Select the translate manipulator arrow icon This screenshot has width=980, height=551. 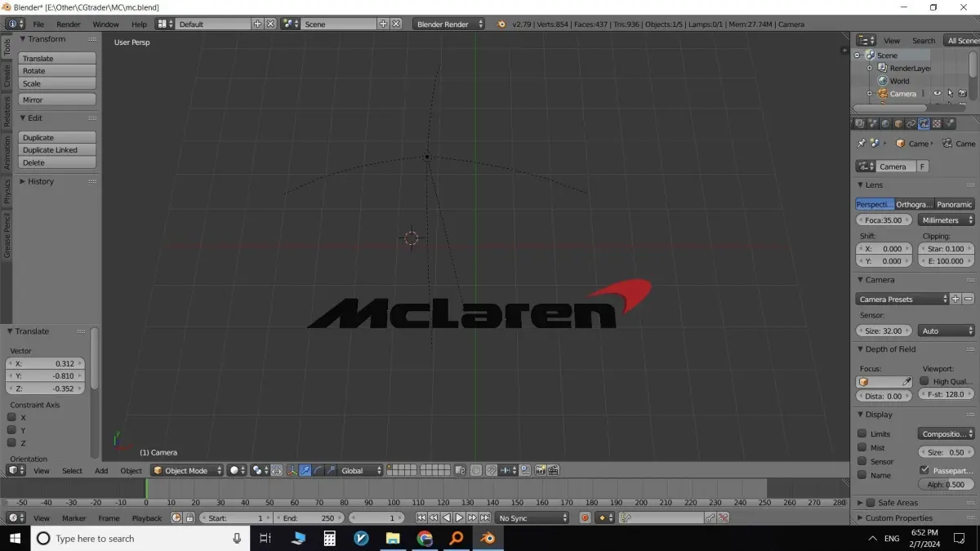(305, 470)
